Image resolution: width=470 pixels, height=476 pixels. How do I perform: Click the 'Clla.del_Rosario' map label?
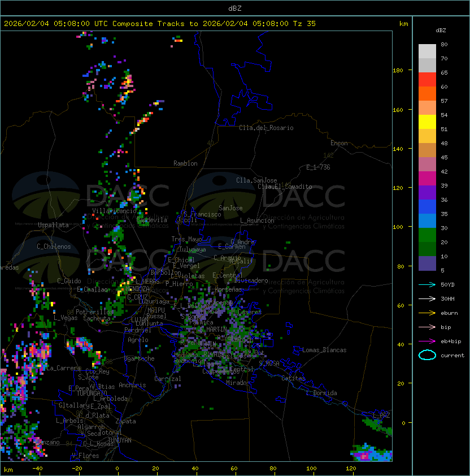click(266, 128)
